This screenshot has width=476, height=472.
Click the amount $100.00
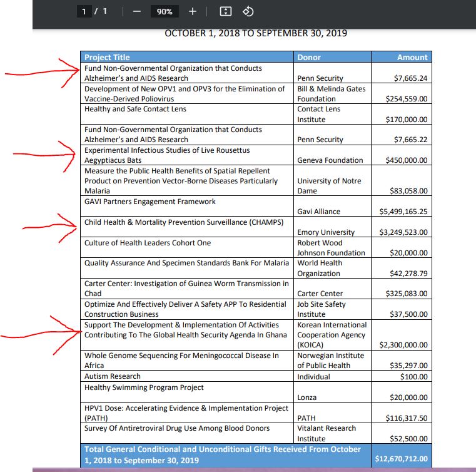click(x=414, y=377)
